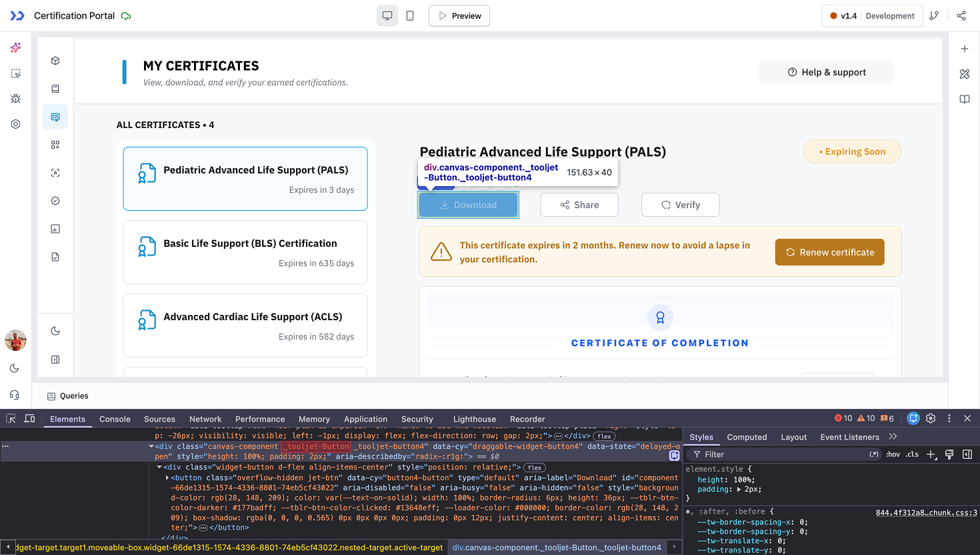Click the plus icon in right sidebar
This screenshot has width=980, height=555.
(965, 49)
